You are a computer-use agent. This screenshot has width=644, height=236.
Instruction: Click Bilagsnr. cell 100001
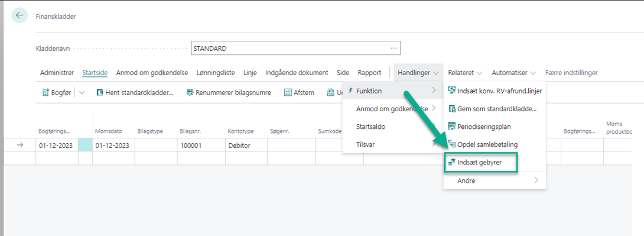201,145
